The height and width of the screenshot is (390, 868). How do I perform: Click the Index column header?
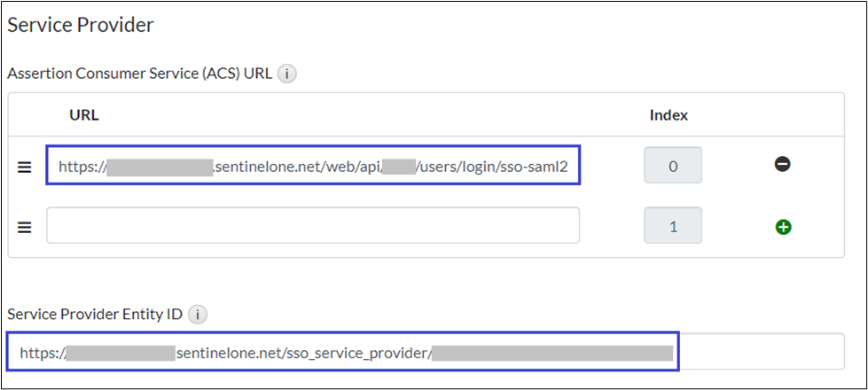tap(669, 115)
